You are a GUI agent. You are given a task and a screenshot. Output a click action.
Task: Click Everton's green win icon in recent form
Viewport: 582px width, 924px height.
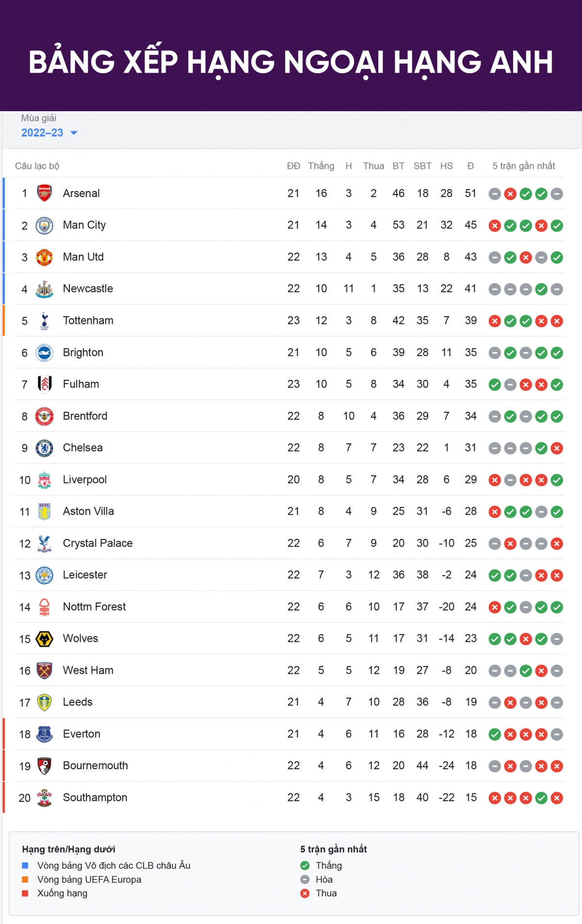495,734
